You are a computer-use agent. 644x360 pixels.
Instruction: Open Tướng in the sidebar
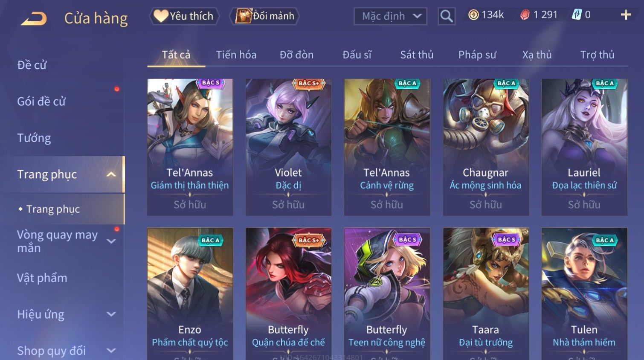coord(34,138)
